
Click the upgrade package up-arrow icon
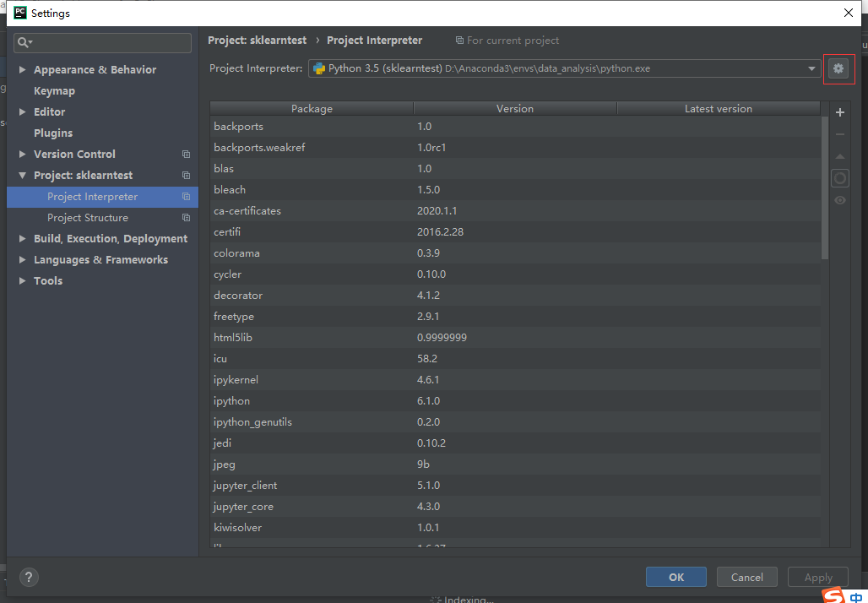click(840, 157)
